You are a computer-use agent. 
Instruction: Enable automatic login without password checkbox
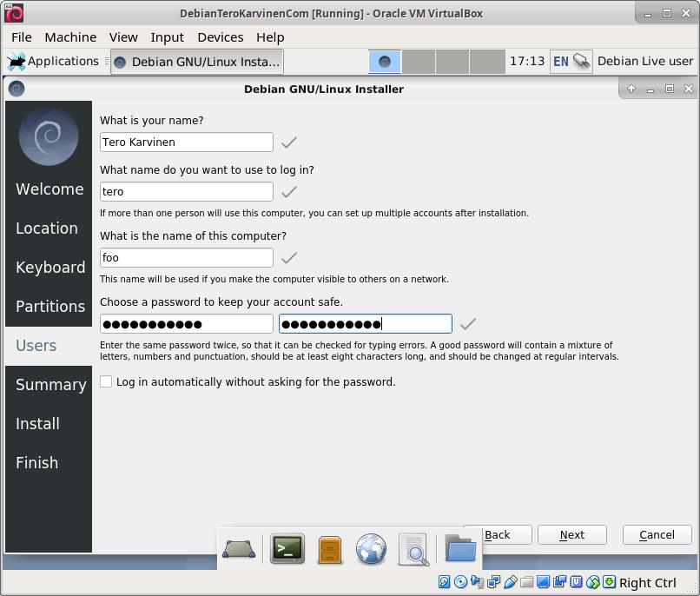tap(106, 381)
